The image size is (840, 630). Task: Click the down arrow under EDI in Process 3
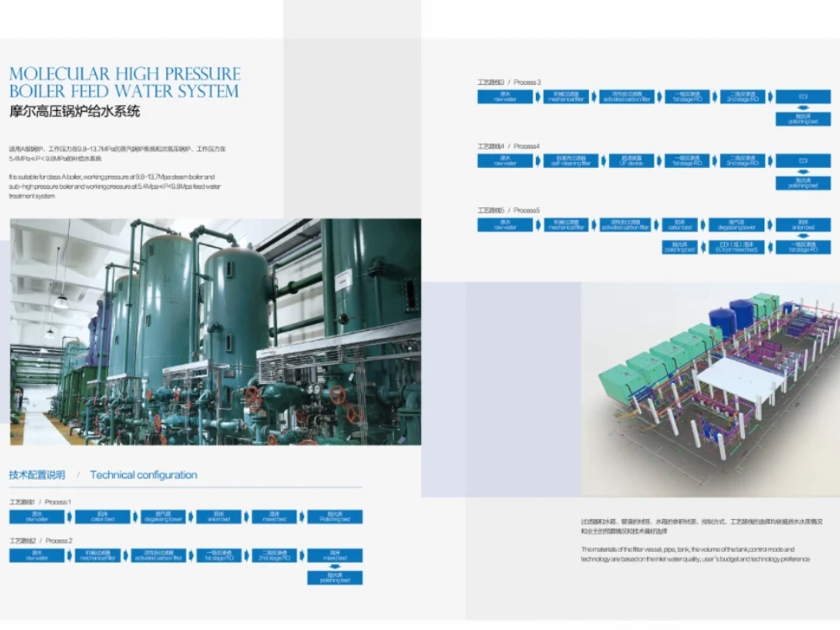(x=803, y=108)
